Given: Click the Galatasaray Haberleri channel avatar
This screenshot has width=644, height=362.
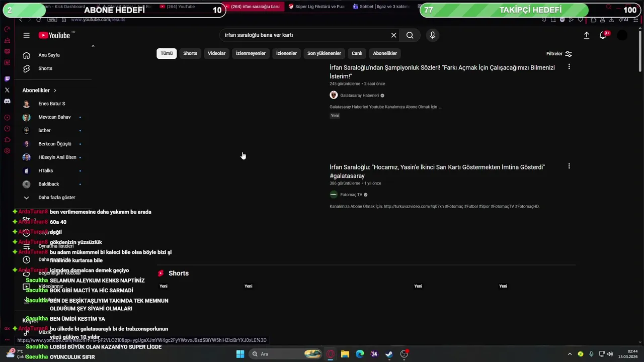Looking at the screenshot, I should [x=334, y=95].
